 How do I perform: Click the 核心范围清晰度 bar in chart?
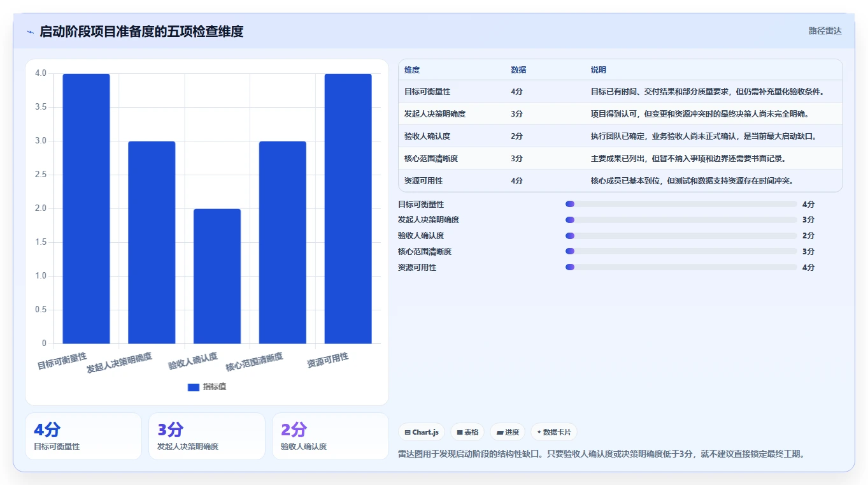coord(283,242)
